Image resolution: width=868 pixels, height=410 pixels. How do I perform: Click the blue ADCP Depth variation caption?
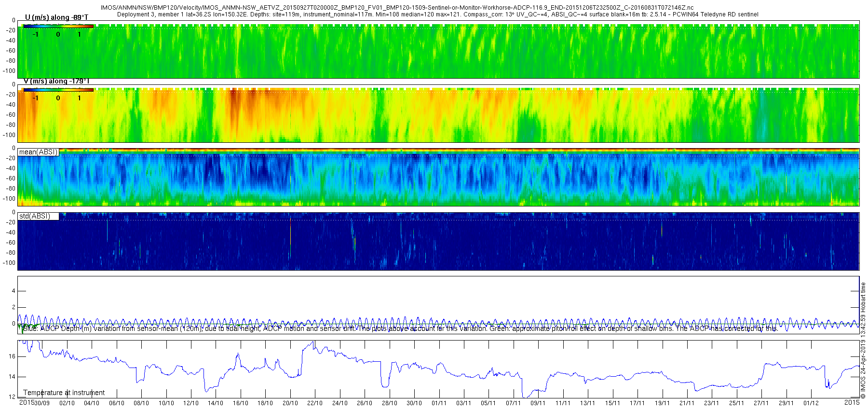[400, 328]
